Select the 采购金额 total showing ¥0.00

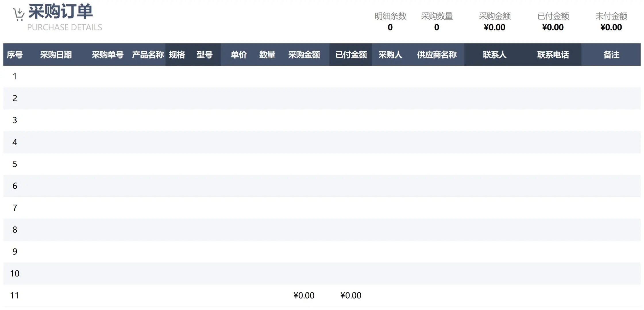click(x=495, y=27)
